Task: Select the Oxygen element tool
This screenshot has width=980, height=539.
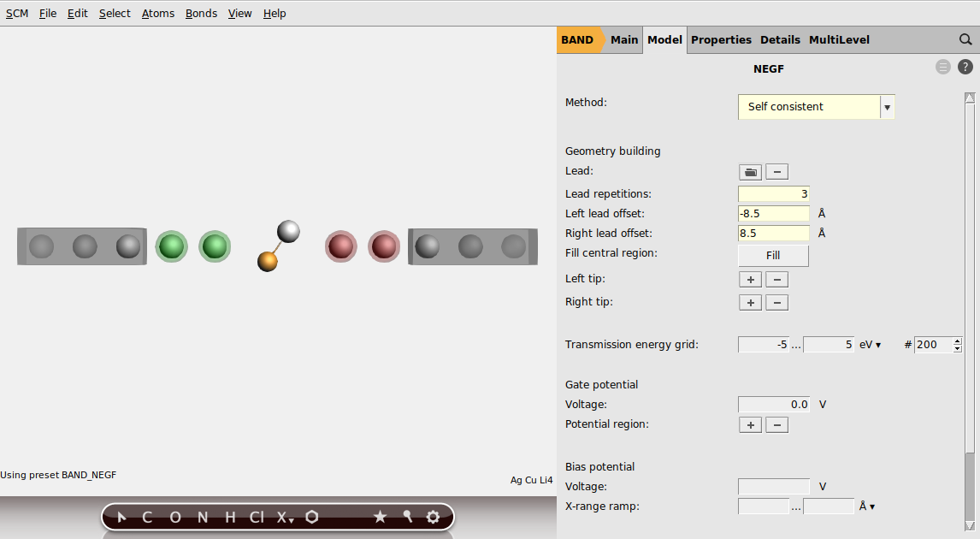Action: [x=174, y=517]
